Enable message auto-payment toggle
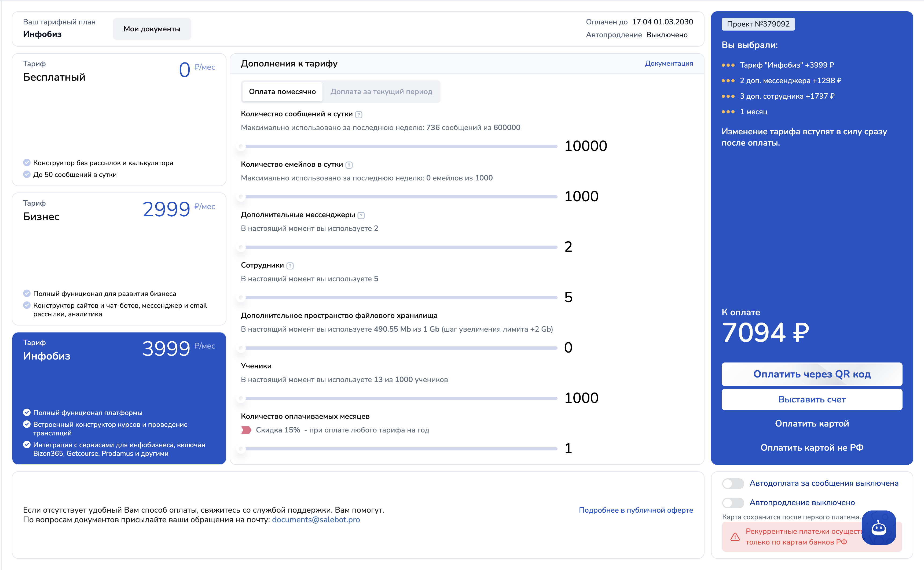The image size is (924, 570). click(x=733, y=483)
